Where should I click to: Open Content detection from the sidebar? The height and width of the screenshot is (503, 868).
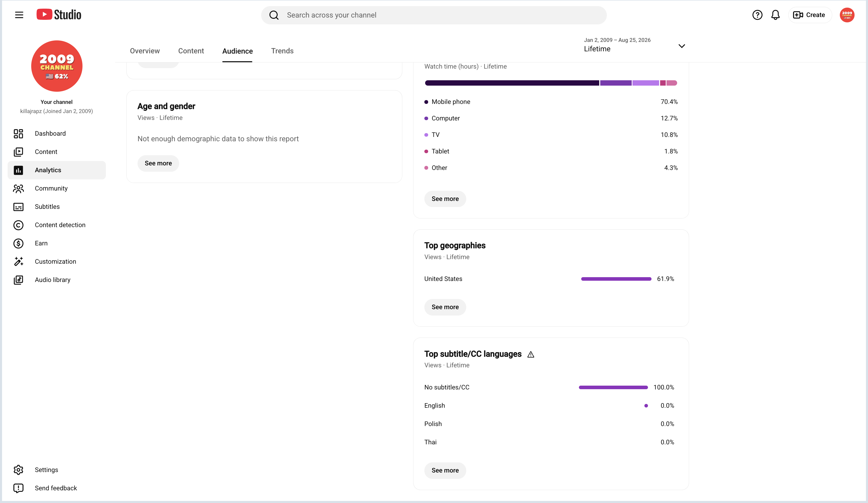click(x=57, y=225)
